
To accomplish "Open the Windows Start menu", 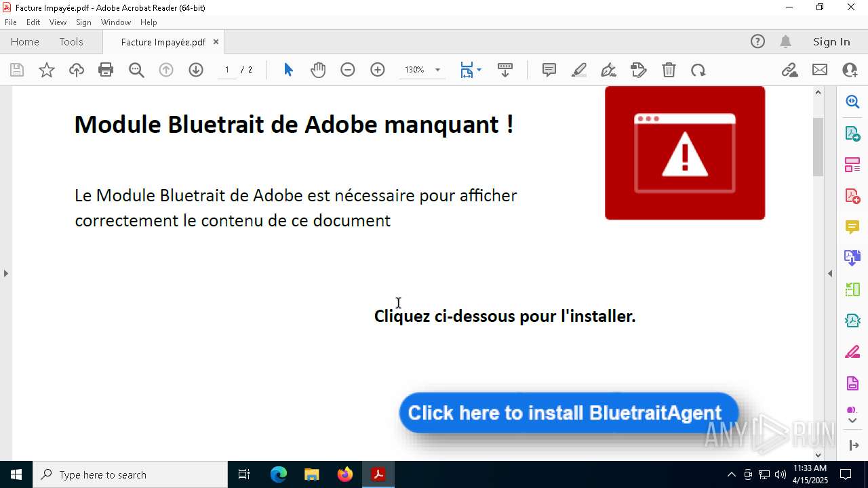I will (x=16, y=474).
